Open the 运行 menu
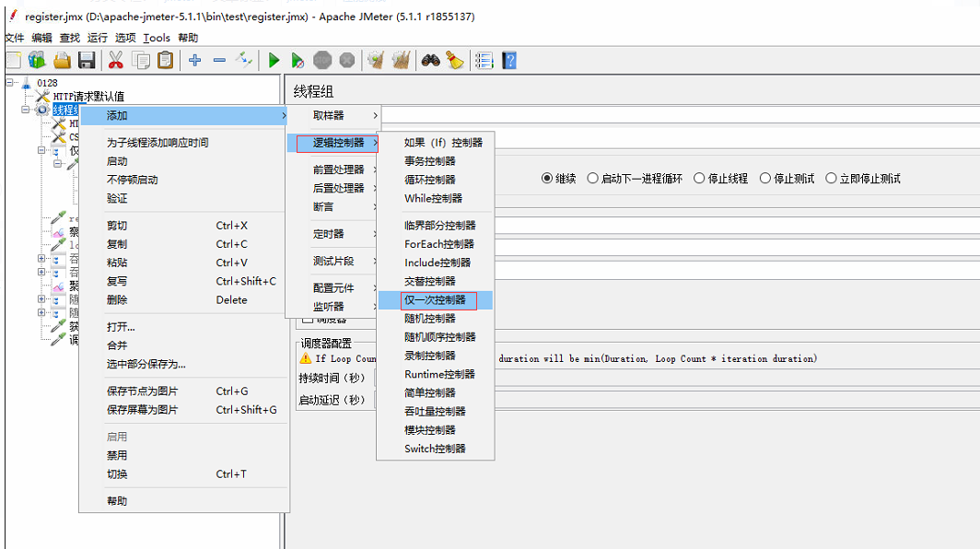 pos(97,38)
